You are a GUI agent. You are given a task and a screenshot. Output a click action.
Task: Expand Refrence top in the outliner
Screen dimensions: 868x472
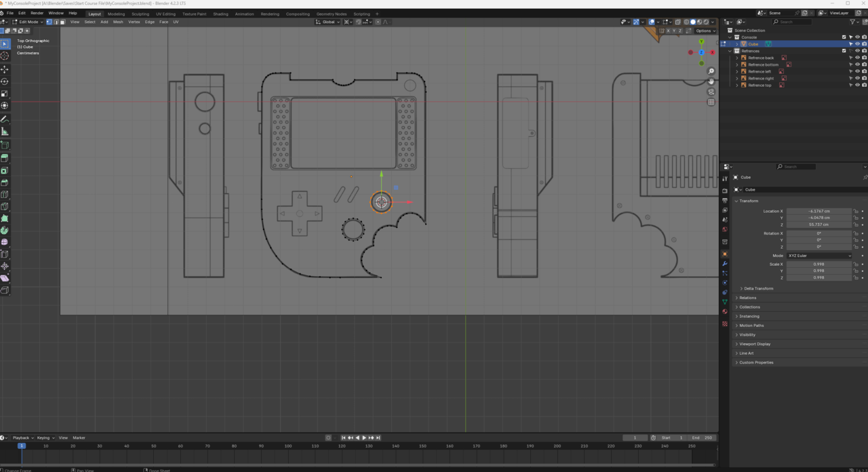[737, 85]
